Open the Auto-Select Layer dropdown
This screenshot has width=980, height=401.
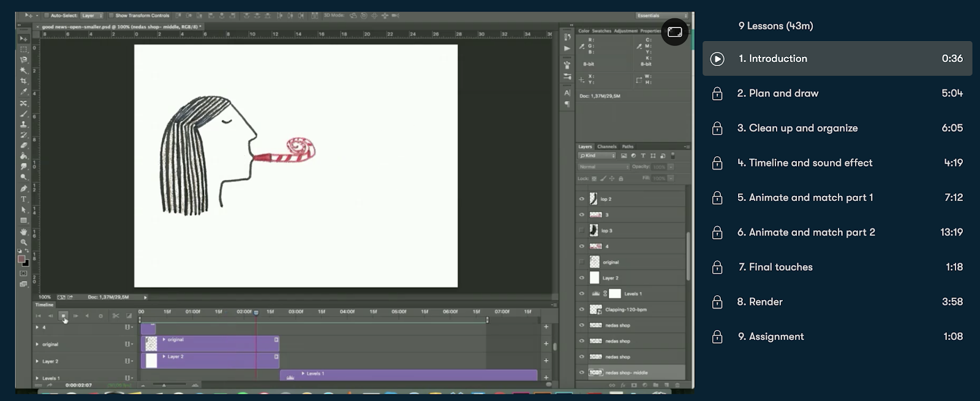[x=92, y=15]
